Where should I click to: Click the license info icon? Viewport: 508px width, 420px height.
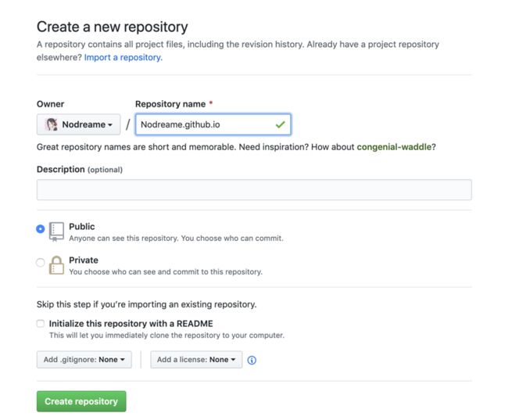point(252,360)
